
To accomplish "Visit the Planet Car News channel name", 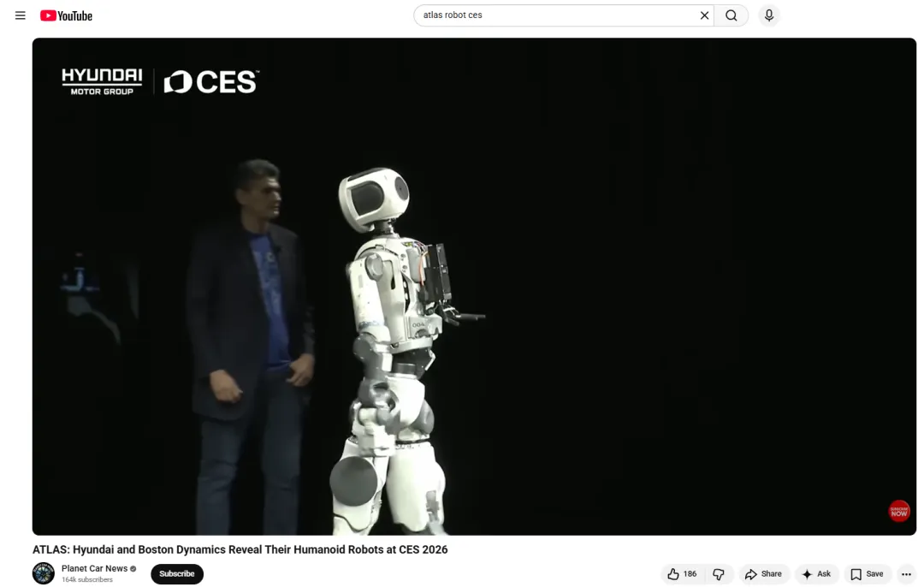I will [x=94, y=568].
